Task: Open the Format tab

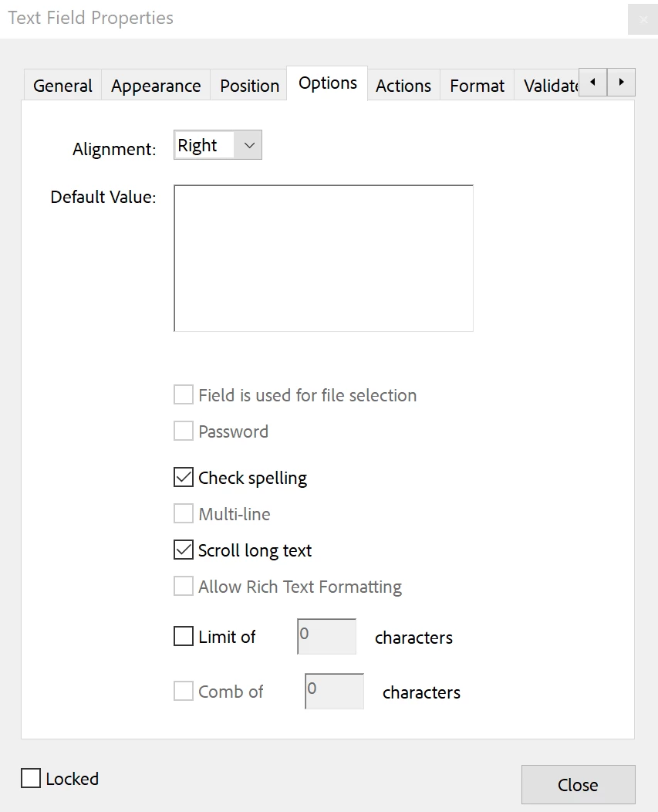Action: pos(477,86)
